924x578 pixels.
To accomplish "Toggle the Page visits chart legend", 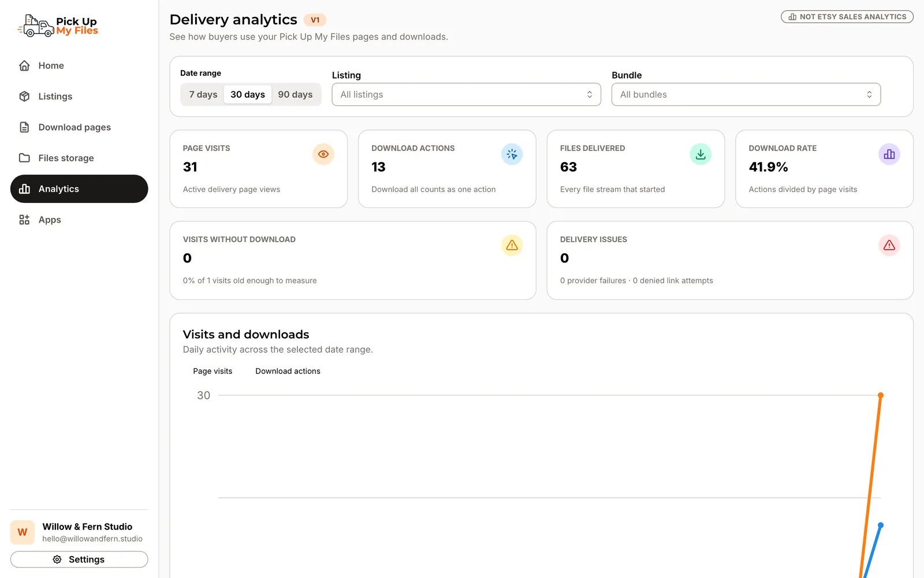I will tap(213, 371).
